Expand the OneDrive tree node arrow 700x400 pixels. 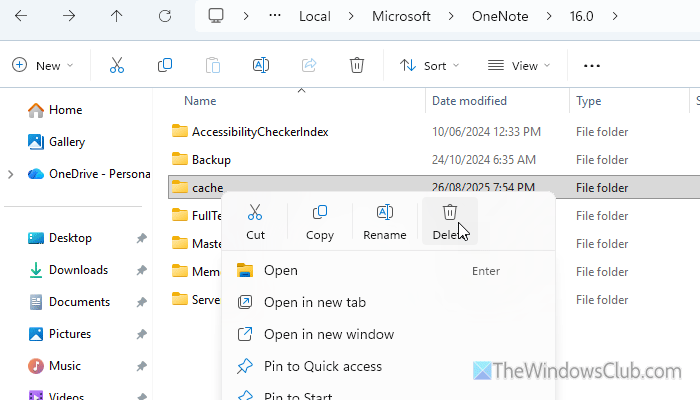(11, 174)
